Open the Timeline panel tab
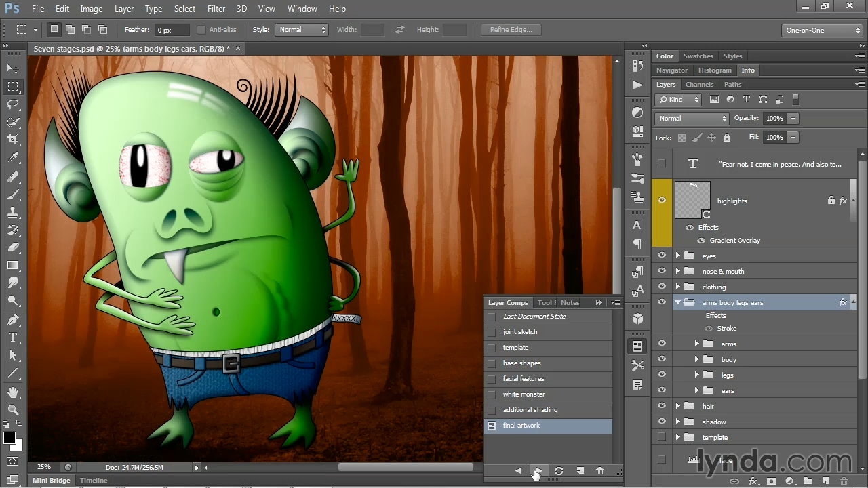Image resolution: width=868 pixels, height=488 pixels. coord(94,481)
